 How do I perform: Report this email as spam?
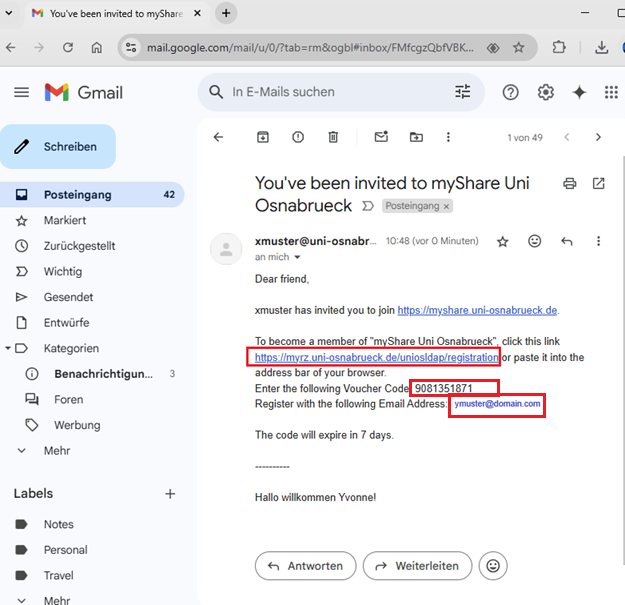pyautogui.click(x=298, y=137)
